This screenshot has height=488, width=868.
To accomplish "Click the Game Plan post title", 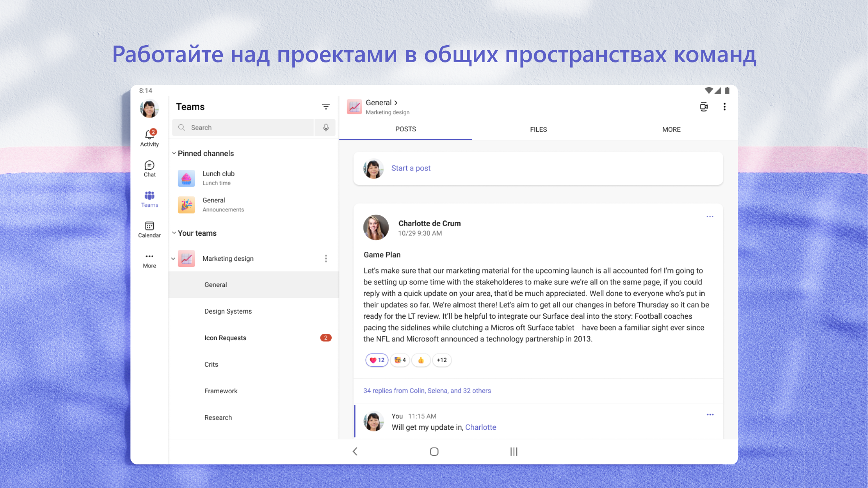I will click(382, 255).
